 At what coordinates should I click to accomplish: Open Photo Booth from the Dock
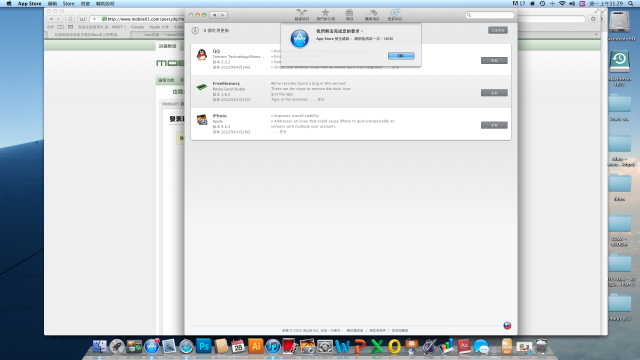click(x=290, y=347)
